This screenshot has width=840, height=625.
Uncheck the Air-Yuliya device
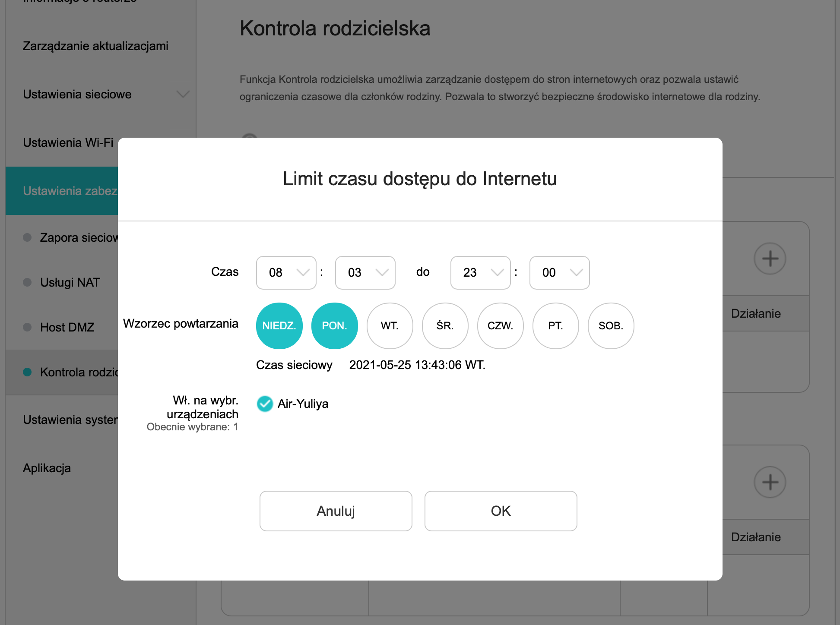pos(265,404)
